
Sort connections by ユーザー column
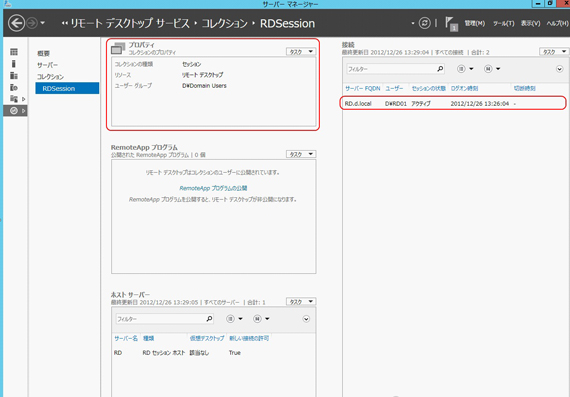coord(394,88)
